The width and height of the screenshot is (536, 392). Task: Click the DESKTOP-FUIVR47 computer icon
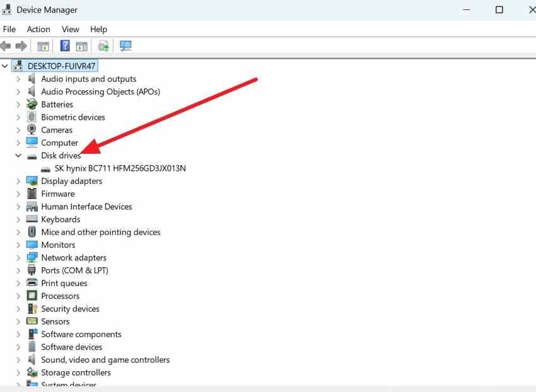(18, 66)
